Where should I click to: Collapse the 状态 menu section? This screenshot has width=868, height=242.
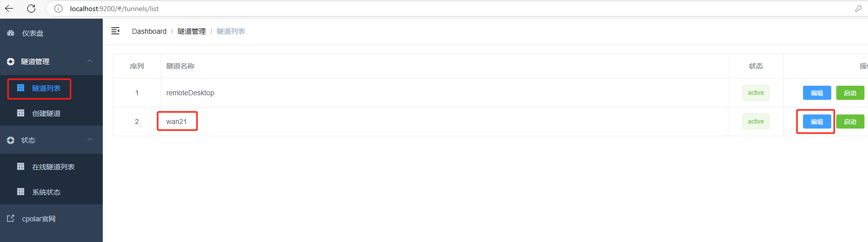pos(90,140)
